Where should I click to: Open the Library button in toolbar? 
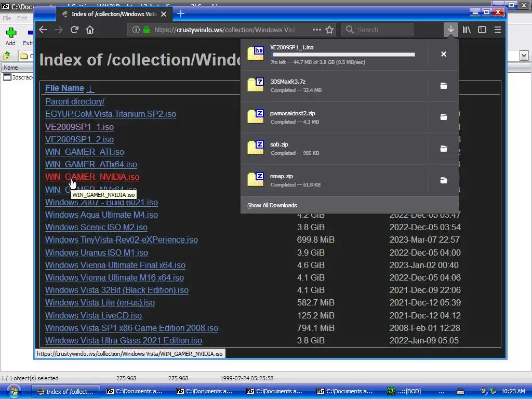click(467, 30)
